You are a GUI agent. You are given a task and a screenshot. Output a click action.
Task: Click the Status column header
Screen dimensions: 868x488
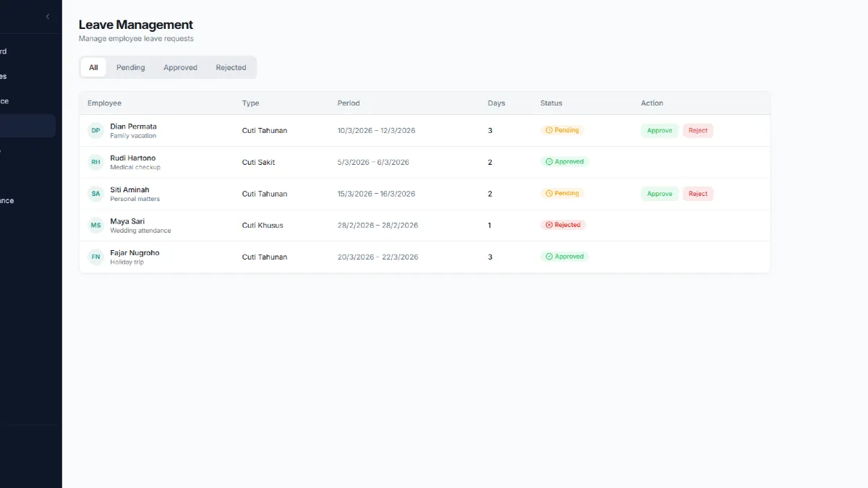[x=551, y=103]
